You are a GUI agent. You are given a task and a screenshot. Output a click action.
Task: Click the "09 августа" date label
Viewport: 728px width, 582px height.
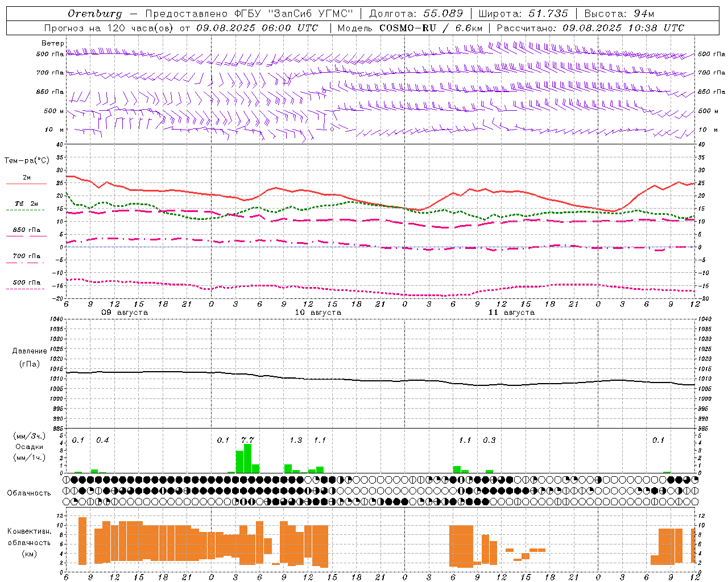[x=125, y=313]
